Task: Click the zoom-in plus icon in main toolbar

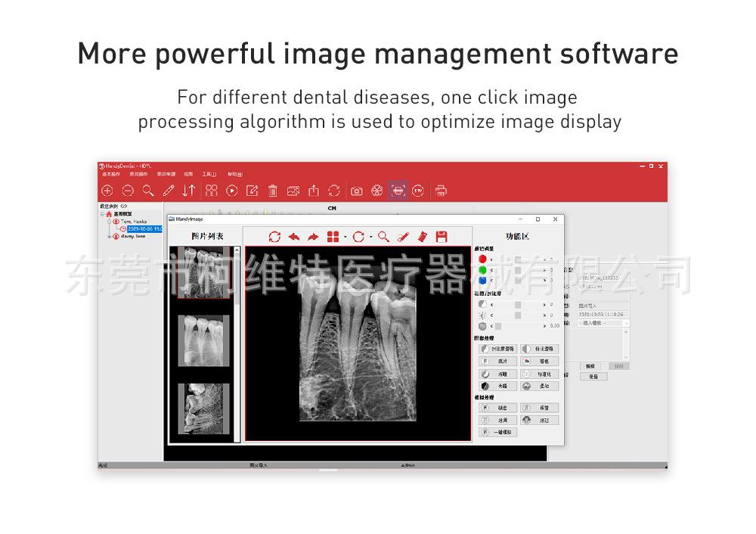Action: (107, 191)
